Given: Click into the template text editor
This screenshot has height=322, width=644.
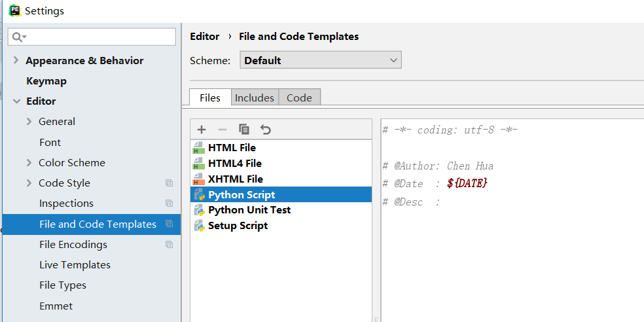Looking at the screenshot, I should click(510, 262).
